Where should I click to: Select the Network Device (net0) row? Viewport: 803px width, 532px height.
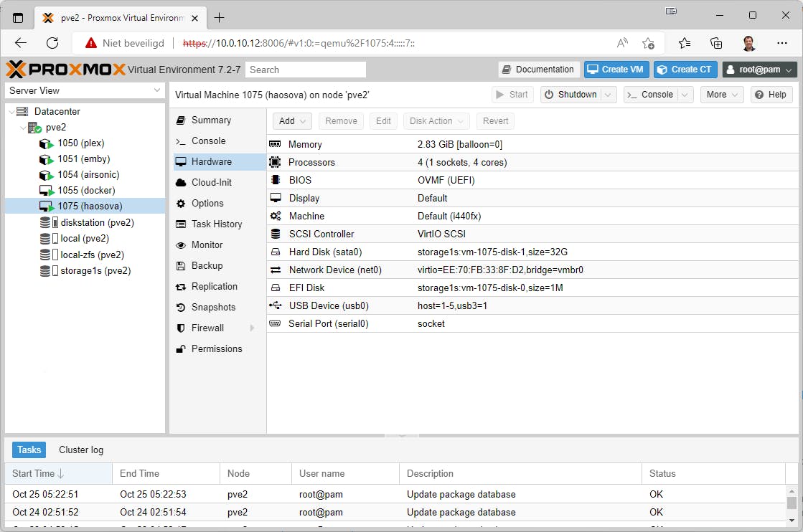point(532,270)
